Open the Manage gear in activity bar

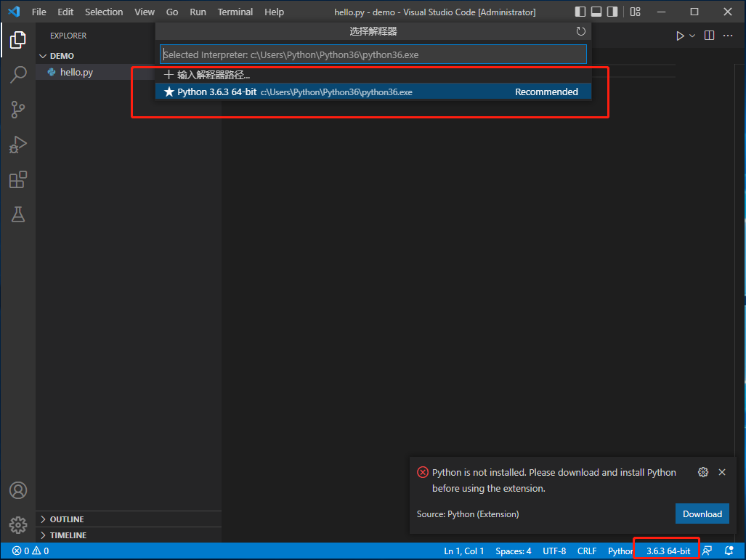pyautogui.click(x=17, y=525)
